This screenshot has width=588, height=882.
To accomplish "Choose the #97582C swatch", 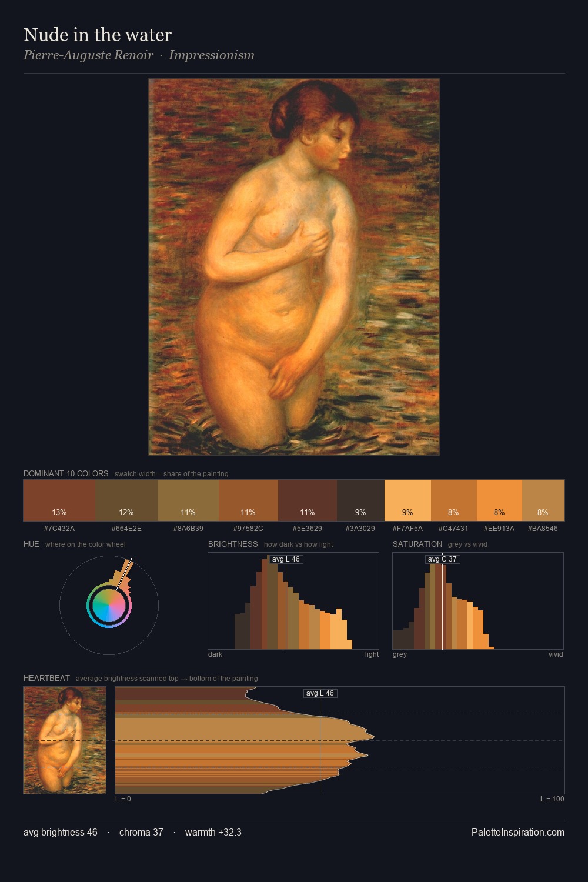I will coord(248,500).
